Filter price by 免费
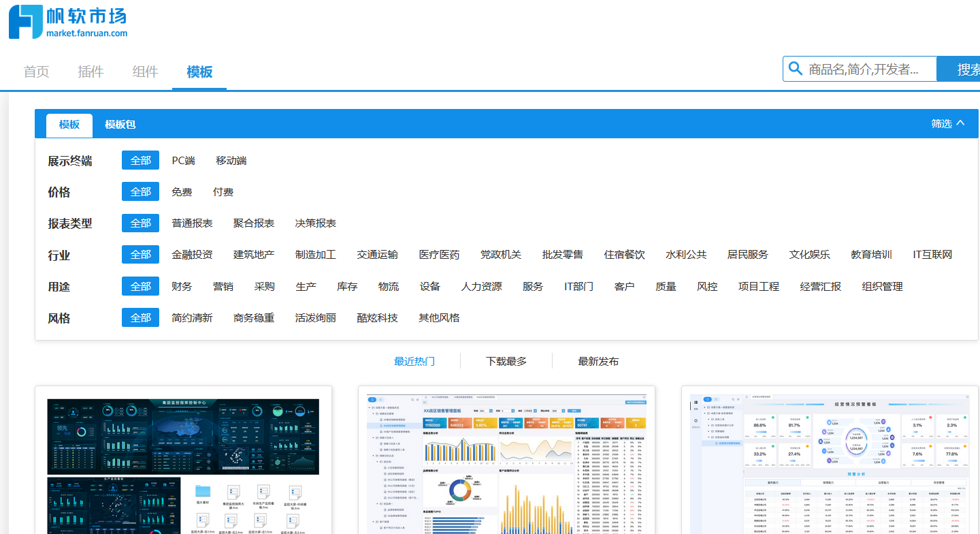Screen dimensions: 980x534 182,192
